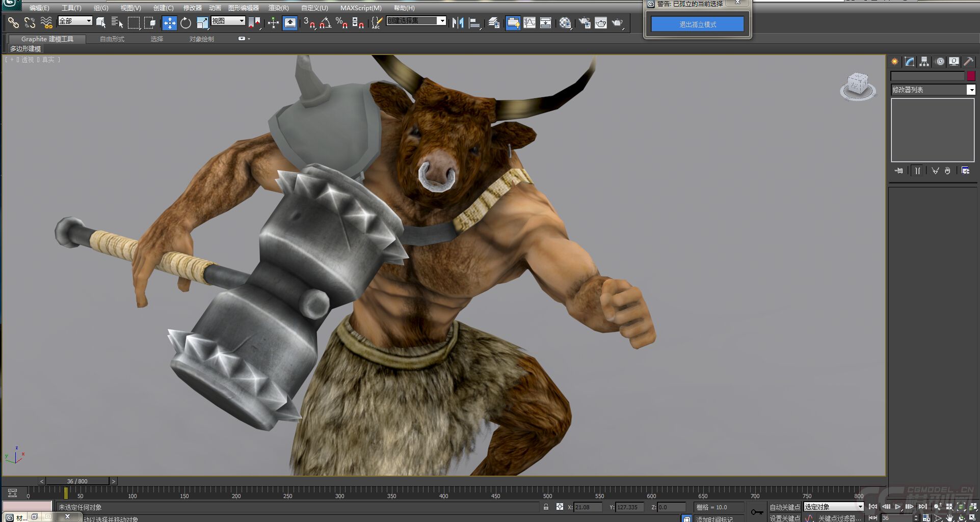Open the 全部 selection filter dropdown
The image size is (980, 522).
[x=75, y=21]
